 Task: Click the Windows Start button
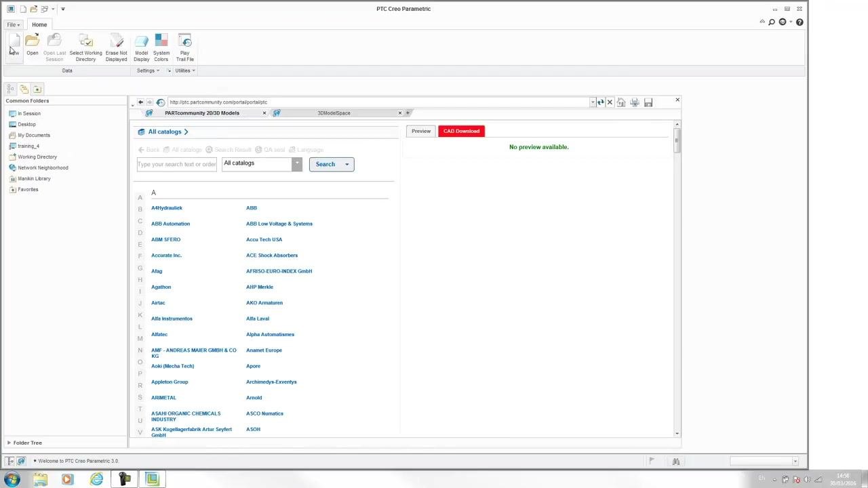click(12, 480)
